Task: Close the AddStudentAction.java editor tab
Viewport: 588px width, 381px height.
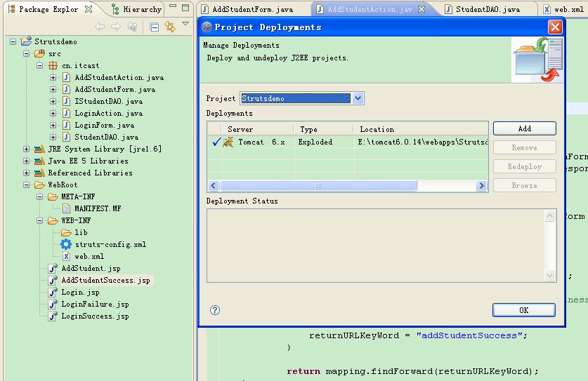Action: (x=422, y=9)
